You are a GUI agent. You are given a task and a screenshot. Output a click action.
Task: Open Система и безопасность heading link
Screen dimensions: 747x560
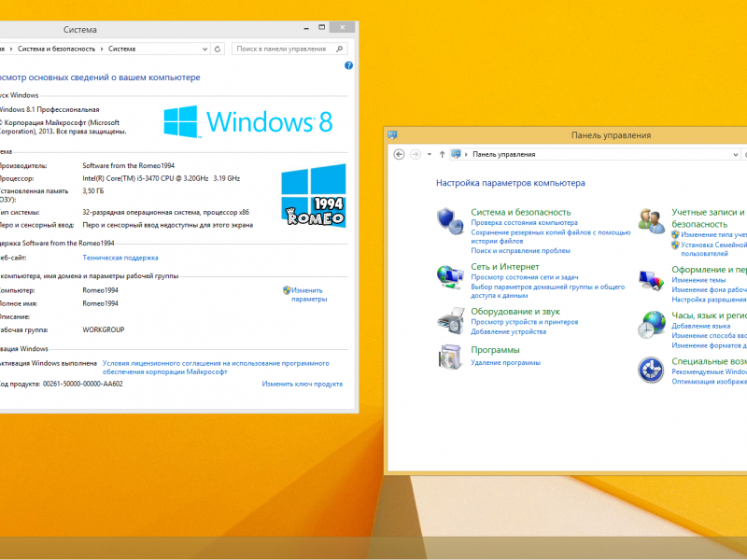(521, 213)
